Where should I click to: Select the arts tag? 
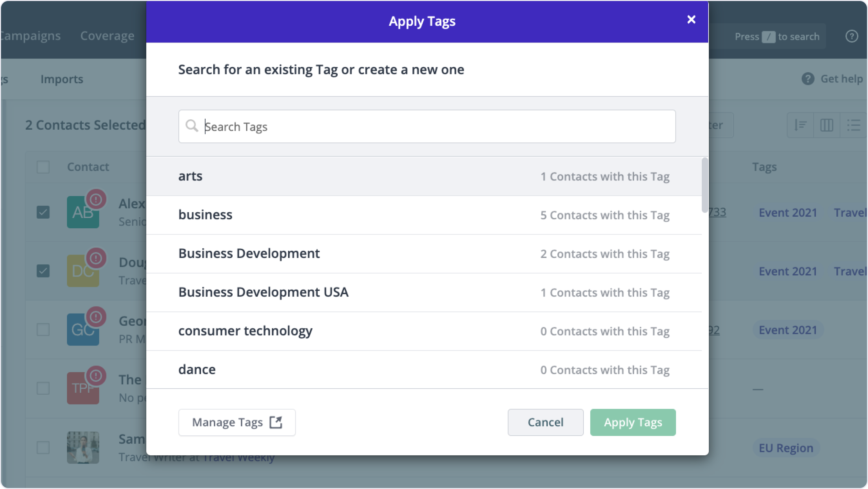pyautogui.click(x=424, y=176)
